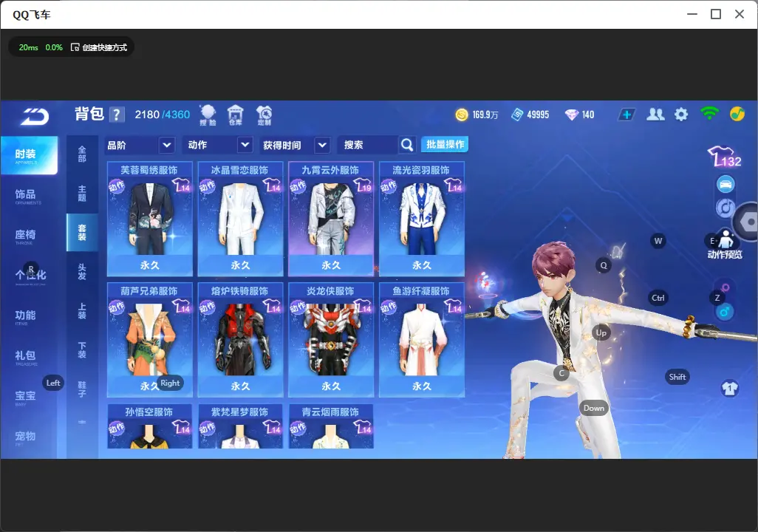Select the 流光瓷羽服饰 outfit card
This screenshot has height=532, width=758.
click(422, 219)
